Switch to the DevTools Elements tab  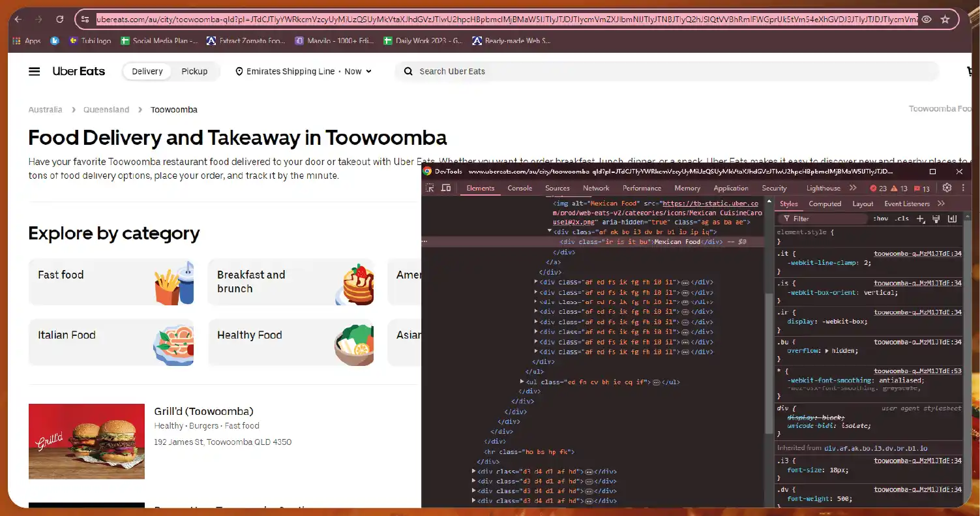pos(481,188)
